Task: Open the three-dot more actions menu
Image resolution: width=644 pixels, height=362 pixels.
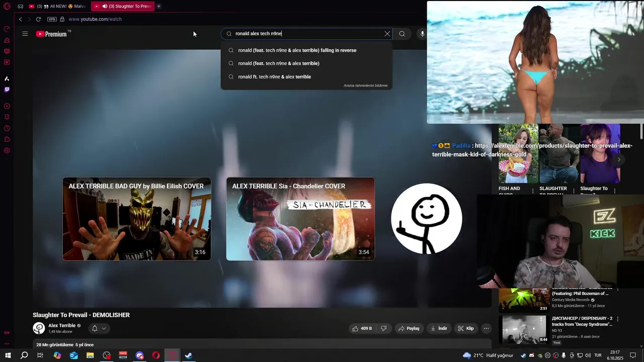Action: click(486, 328)
